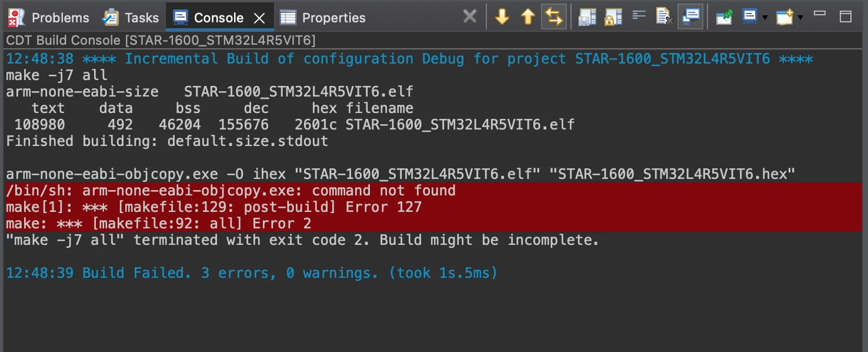
Task: Click the Previous Error up arrow icon
Action: coord(528,17)
